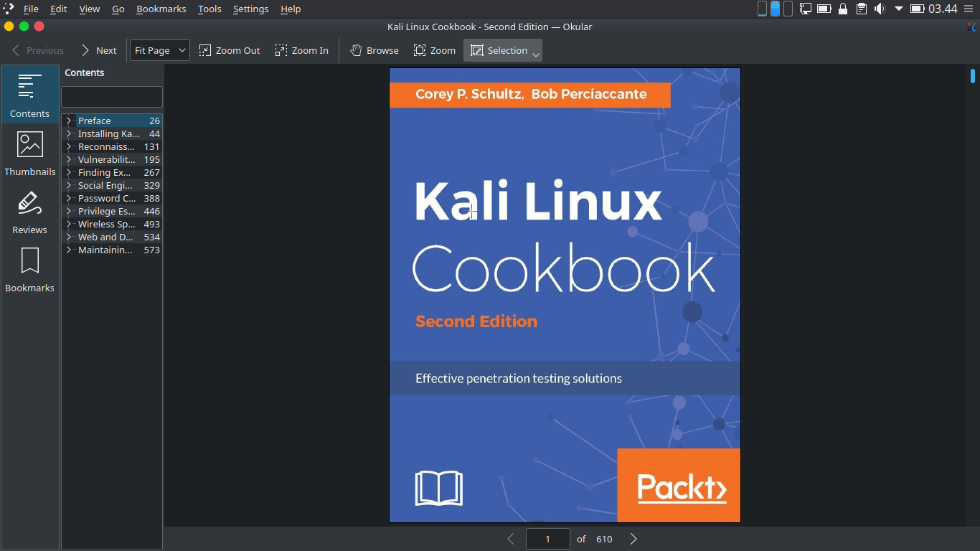The width and height of the screenshot is (980, 551).
Task: Expand the Reconnaiss... chapter
Action: click(69, 146)
